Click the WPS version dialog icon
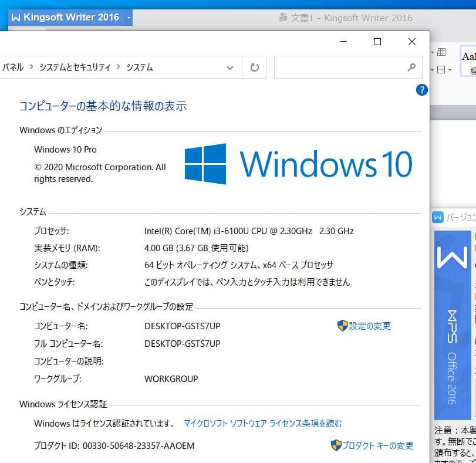Image resolution: width=476 pixels, height=463 pixels. [x=438, y=217]
